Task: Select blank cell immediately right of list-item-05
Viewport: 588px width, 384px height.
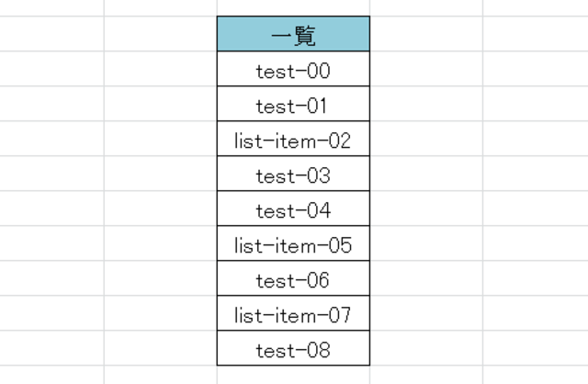Action: click(425, 244)
